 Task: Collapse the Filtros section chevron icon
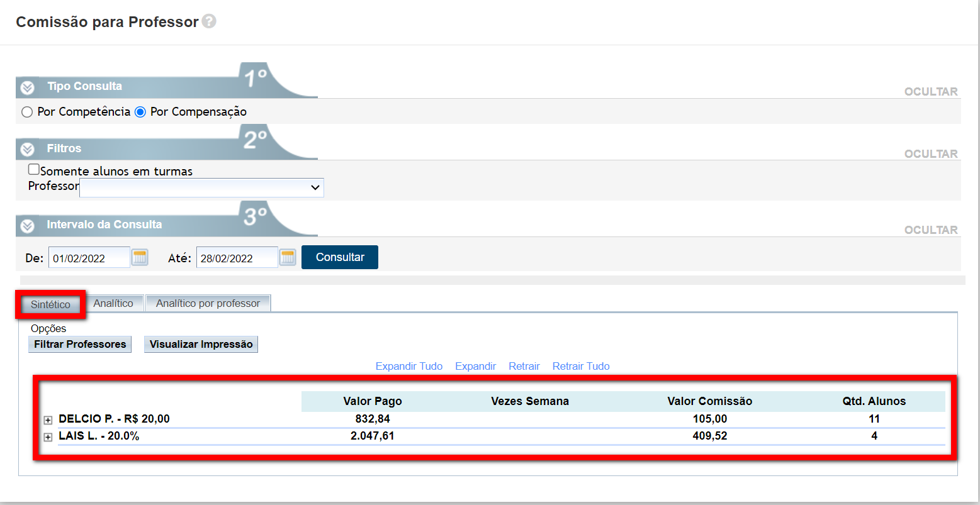pos(27,149)
